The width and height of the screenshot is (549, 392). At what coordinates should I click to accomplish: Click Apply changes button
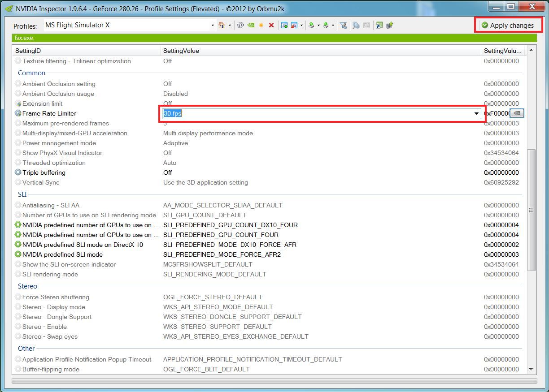point(508,25)
